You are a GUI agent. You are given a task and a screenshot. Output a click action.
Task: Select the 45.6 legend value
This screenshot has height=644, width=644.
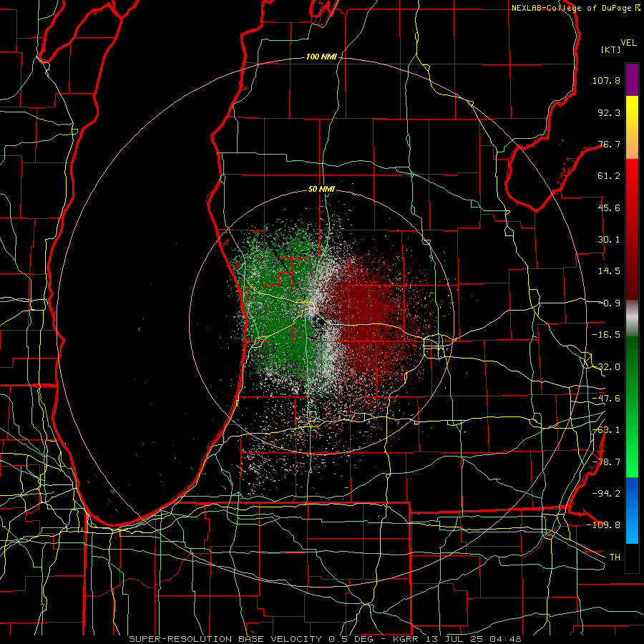pos(609,208)
